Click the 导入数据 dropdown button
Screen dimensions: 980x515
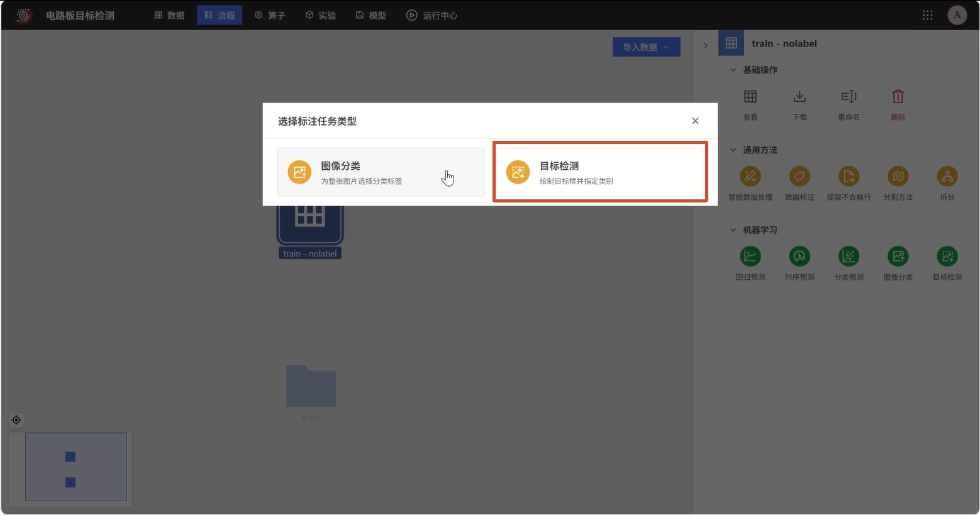[647, 47]
